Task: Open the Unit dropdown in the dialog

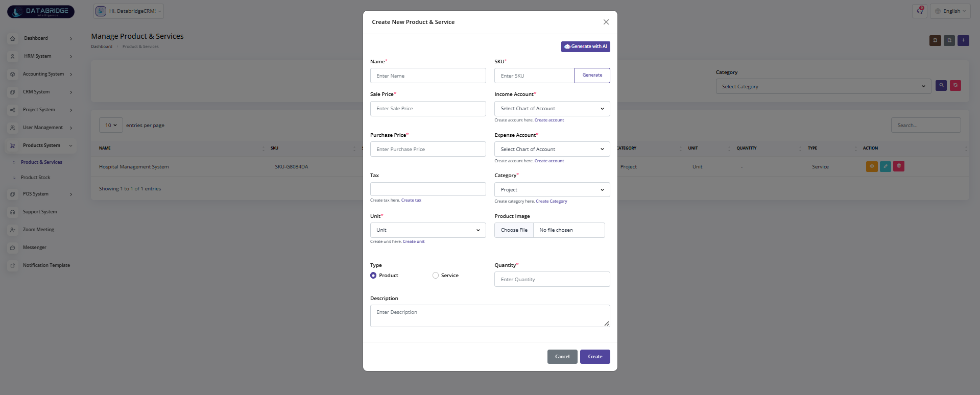Action: point(428,230)
